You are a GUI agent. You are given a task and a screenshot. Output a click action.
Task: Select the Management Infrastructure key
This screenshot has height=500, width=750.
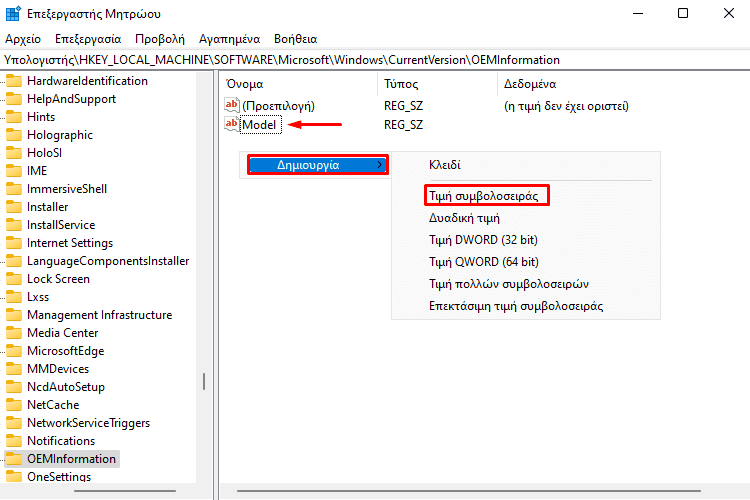pyautogui.click(x=99, y=315)
